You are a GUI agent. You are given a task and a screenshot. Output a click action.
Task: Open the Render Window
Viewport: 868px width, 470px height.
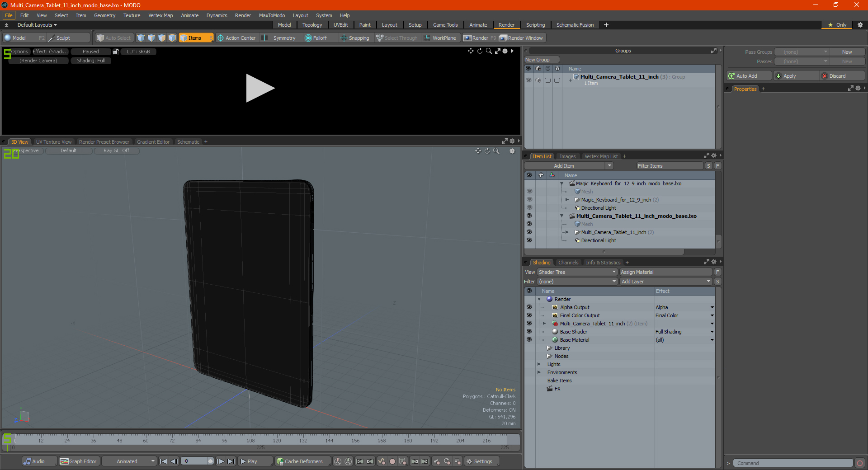click(521, 38)
